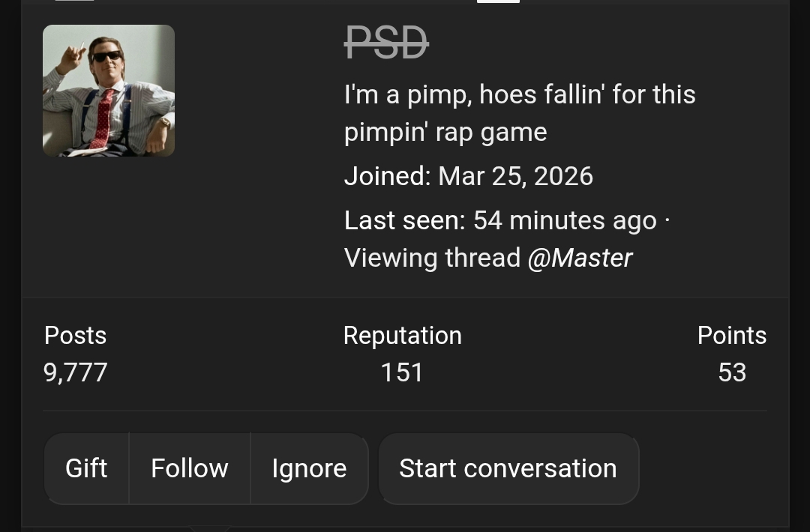Click the Reputation column header
Image resolution: width=810 pixels, height=532 pixels.
coord(402,336)
